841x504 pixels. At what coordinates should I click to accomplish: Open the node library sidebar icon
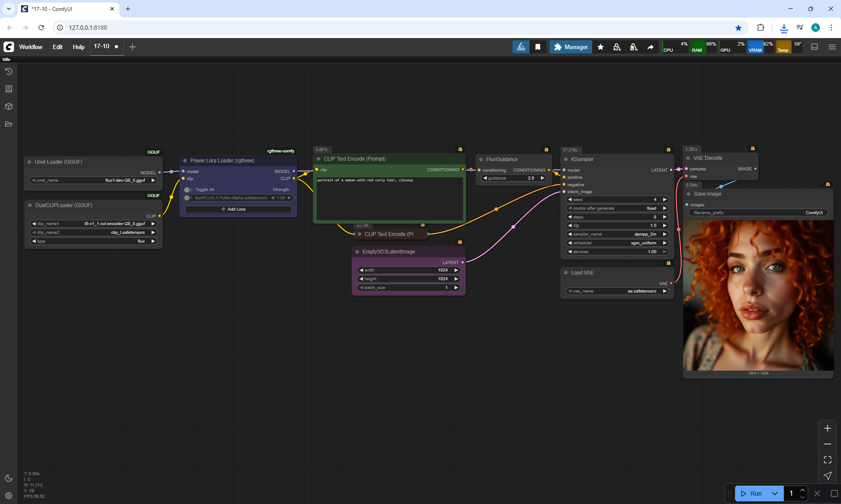9,89
